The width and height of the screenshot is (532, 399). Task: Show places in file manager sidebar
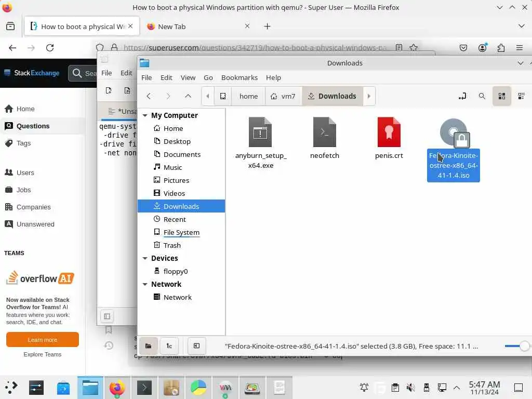[148, 346]
